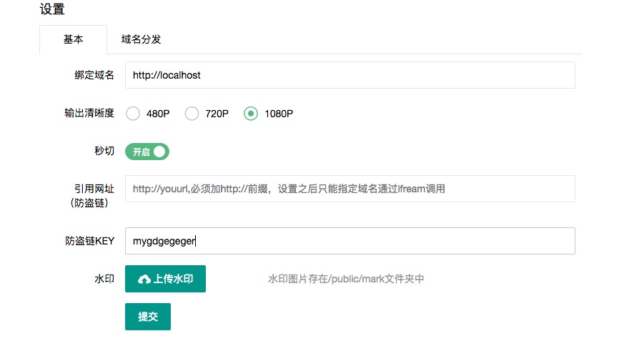The width and height of the screenshot is (644, 351).
Task: Click the 水印图片存在/public/mark文件夹中 hint text
Action: pyautogui.click(x=346, y=279)
